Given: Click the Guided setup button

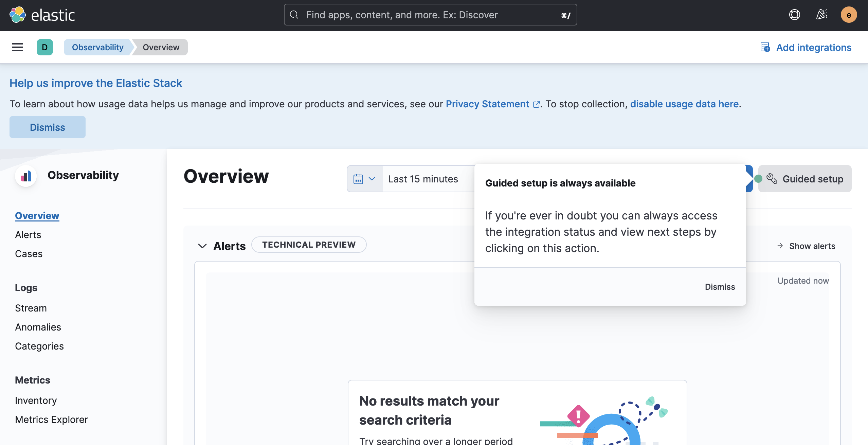Looking at the screenshot, I should pyautogui.click(x=805, y=179).
